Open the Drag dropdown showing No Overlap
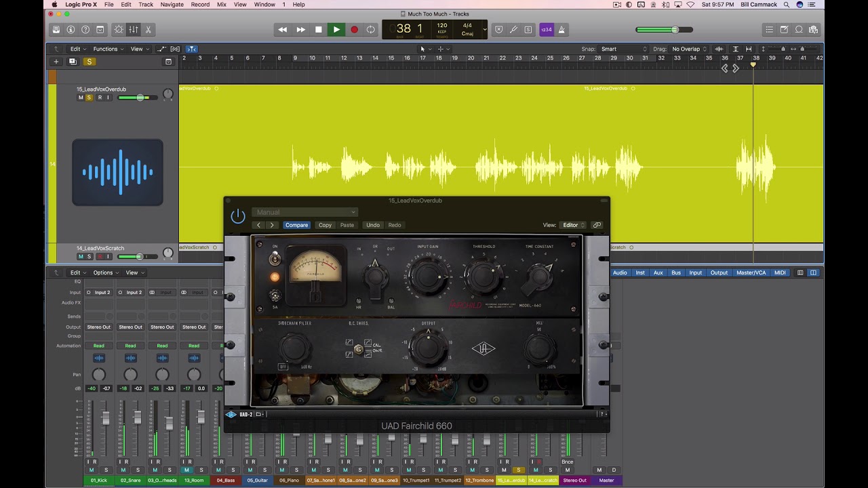Screen dimensions: 868x488 click(x=688, y=49)
